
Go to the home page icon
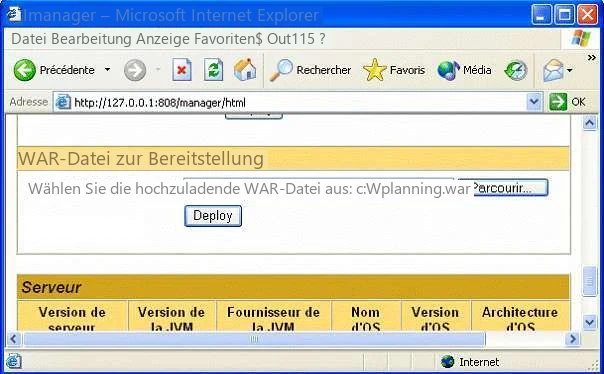[245, 70]
